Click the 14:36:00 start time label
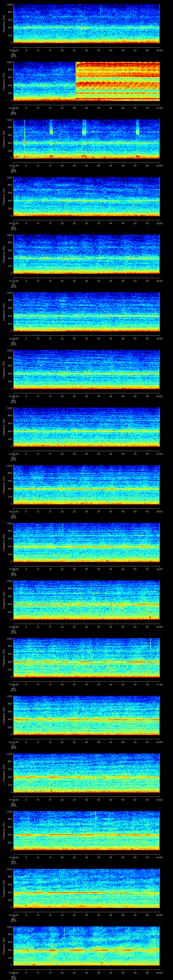Image resolution: width=173 pixels, height=980 pixels. click(x=14, y=454)
